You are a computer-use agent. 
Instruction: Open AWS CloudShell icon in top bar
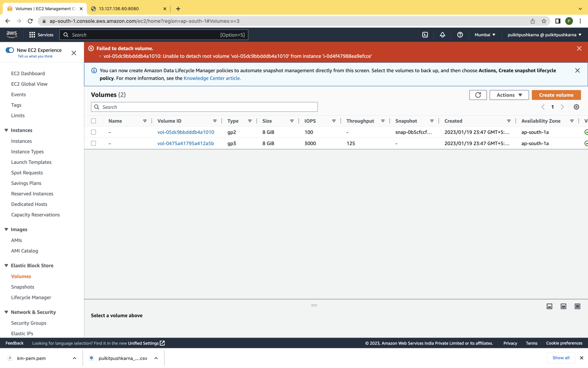(x=425, y=35)
